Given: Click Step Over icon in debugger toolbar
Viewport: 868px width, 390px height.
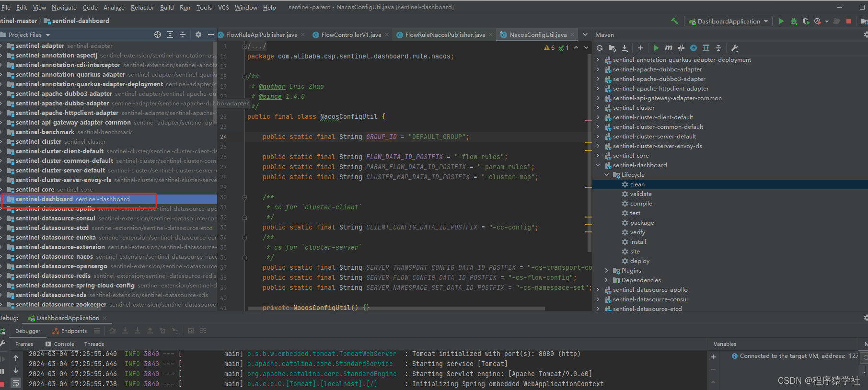Looking at the screenshot, I should [113, 331].
